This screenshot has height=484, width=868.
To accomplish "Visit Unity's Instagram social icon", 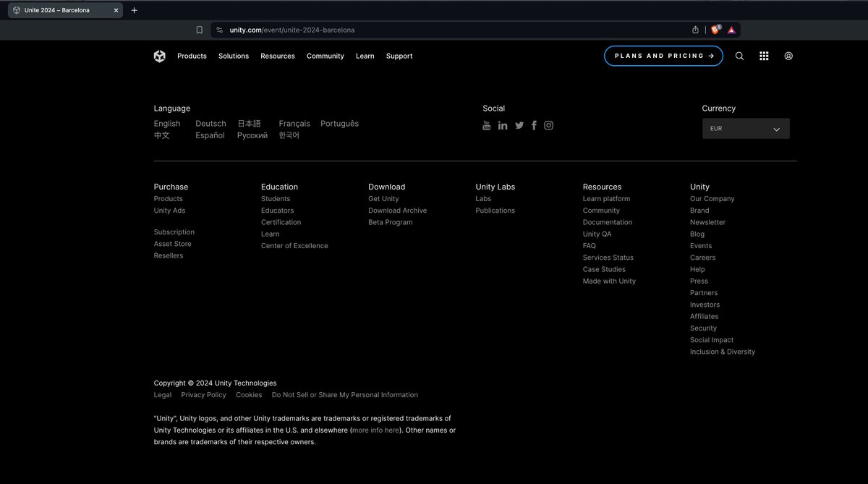I will tap(548, 125).
